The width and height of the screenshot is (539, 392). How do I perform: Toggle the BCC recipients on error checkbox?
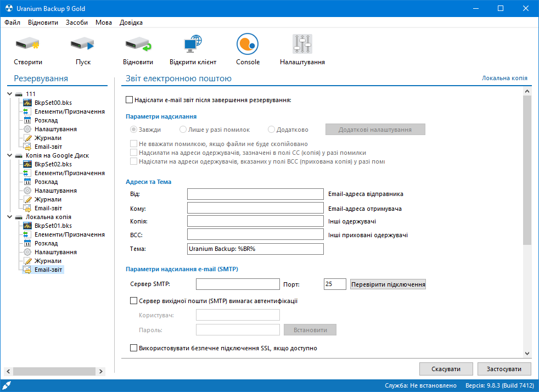134,161
